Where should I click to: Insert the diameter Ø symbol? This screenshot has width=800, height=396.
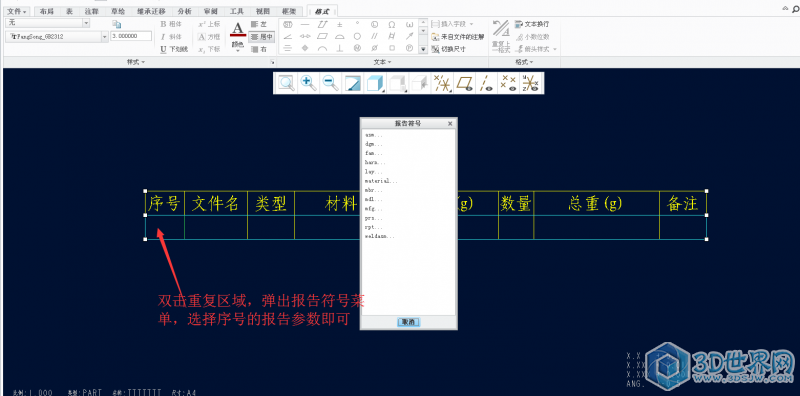point(374,48)
